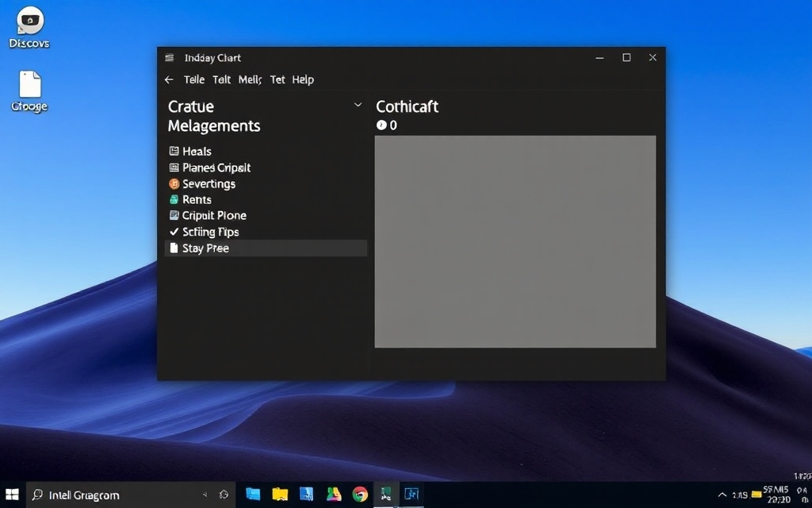
Task: Click the gray preview area
Action: (x=515, y=241)
